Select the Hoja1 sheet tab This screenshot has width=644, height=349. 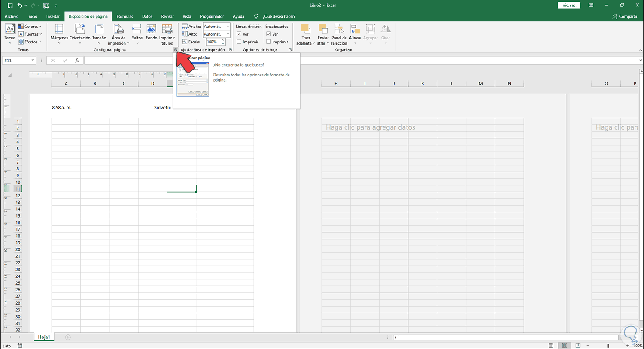44,337
